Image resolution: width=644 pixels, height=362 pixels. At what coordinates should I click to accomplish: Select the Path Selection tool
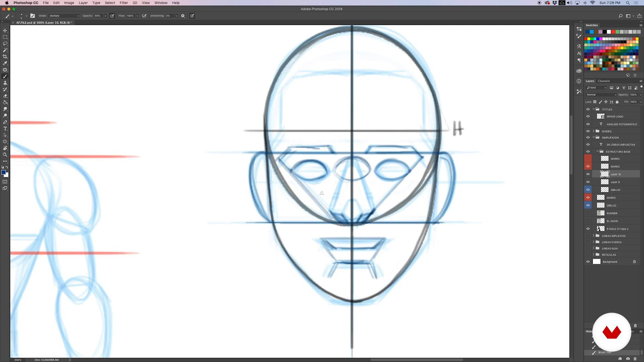point(5,135)
